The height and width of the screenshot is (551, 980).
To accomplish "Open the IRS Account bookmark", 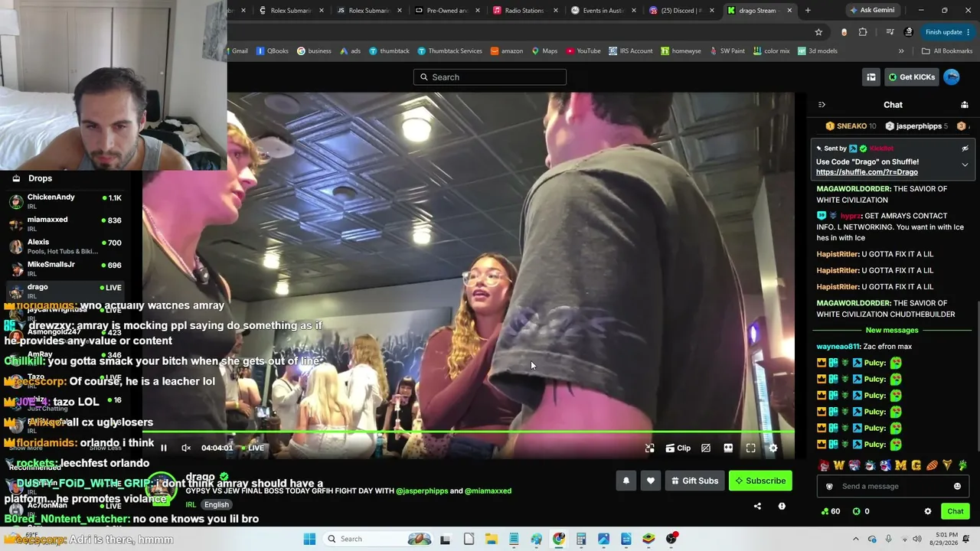I will coord(631,51).
